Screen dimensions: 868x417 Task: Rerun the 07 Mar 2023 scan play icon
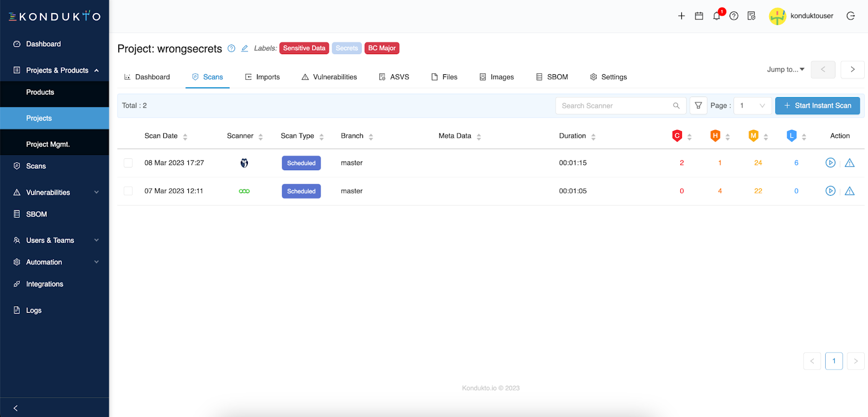coord(831,191)
